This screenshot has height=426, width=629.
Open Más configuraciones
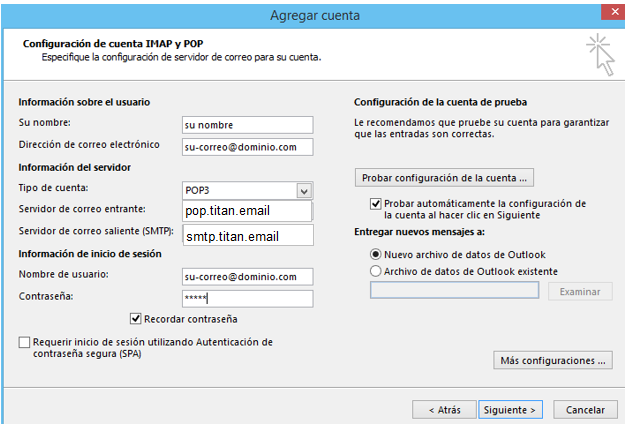(553, 360)
